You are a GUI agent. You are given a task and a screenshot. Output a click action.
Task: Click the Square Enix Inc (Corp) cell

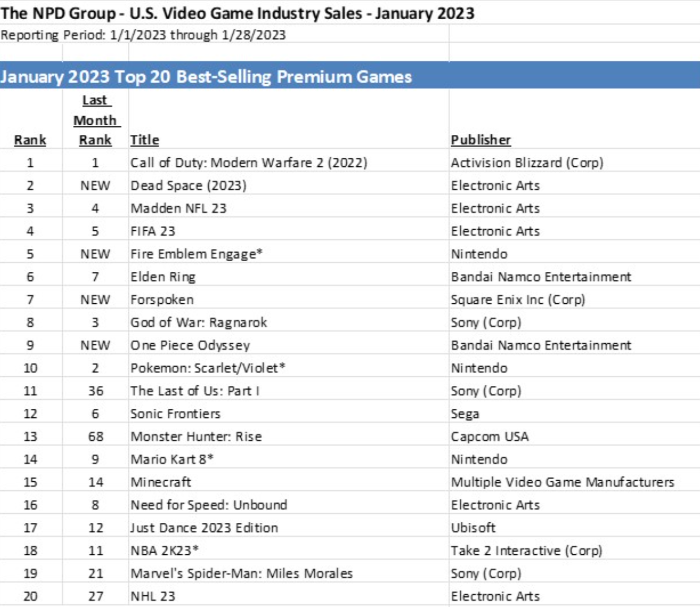click(518, 300)
